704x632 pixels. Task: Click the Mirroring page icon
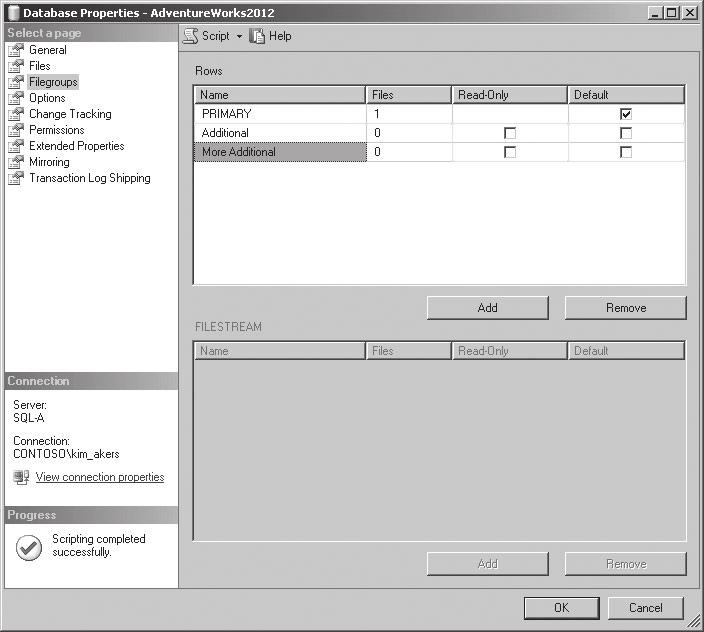16,162
